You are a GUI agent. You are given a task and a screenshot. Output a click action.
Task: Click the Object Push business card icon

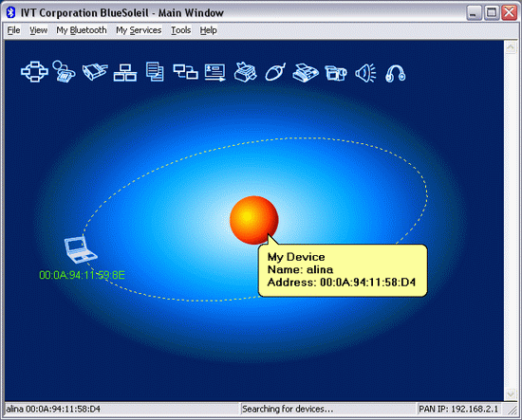pos(215,72)
